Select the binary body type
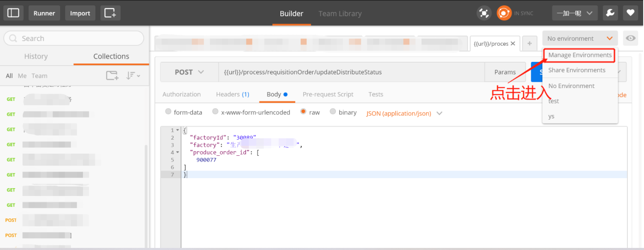This screenshot has width=644, height=250. pos(333,112)
